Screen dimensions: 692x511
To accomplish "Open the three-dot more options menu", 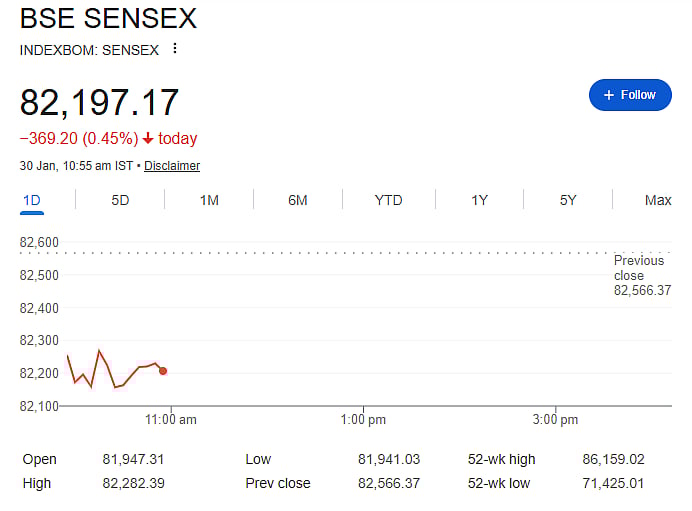I will click(175, 49).
